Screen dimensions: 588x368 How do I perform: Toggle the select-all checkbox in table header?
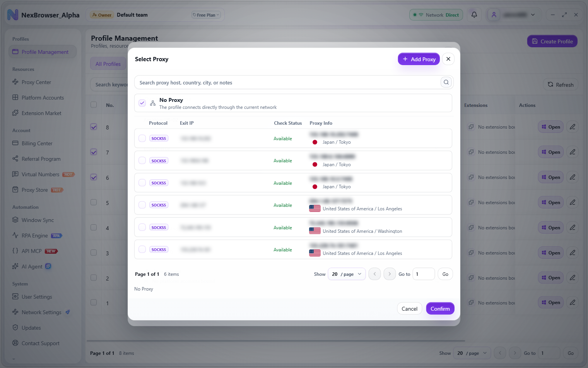[x=94, y=105]
